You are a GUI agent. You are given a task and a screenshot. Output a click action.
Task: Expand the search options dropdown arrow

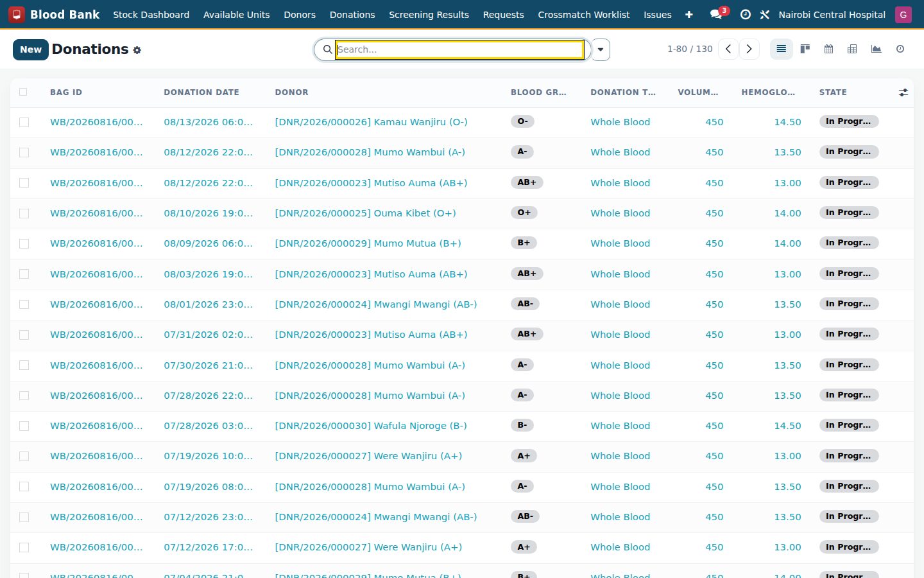tap(601, 49)
